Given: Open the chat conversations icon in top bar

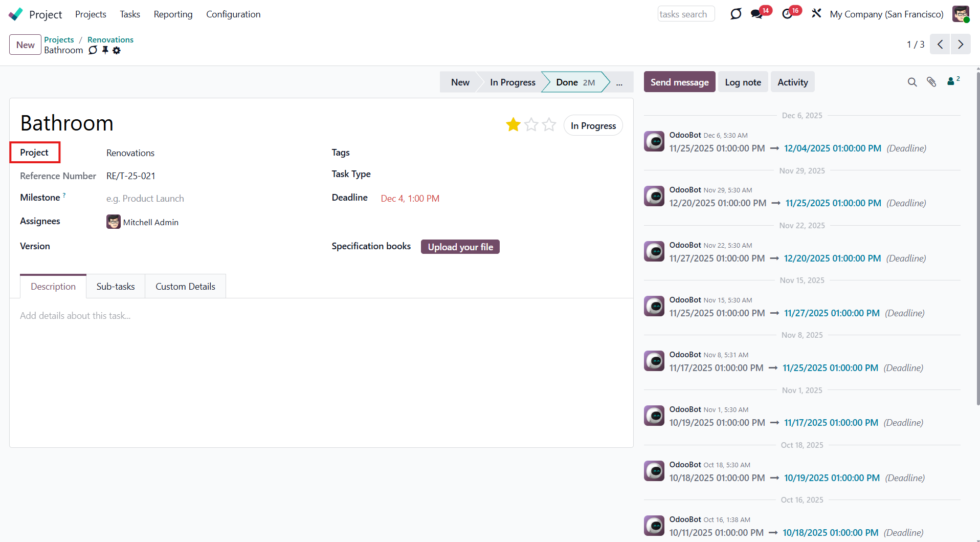Looking at the screenshot, I should tap(756, 14).
